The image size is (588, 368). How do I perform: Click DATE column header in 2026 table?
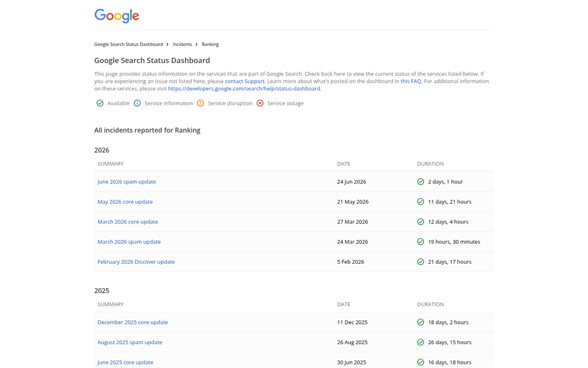pyautogui.click(x=343, y=164)
